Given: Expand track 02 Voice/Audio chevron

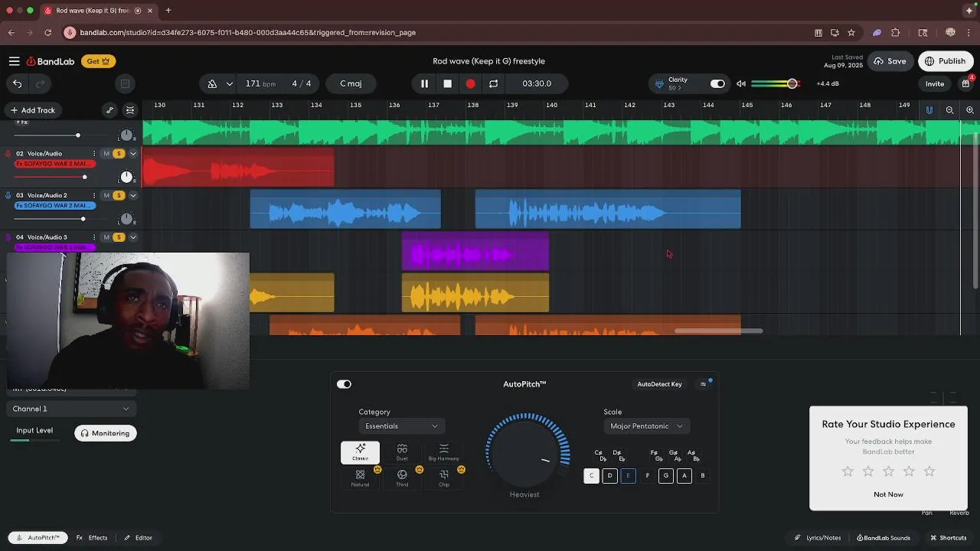Looking at the screenshot, I should tap(132, 154).
